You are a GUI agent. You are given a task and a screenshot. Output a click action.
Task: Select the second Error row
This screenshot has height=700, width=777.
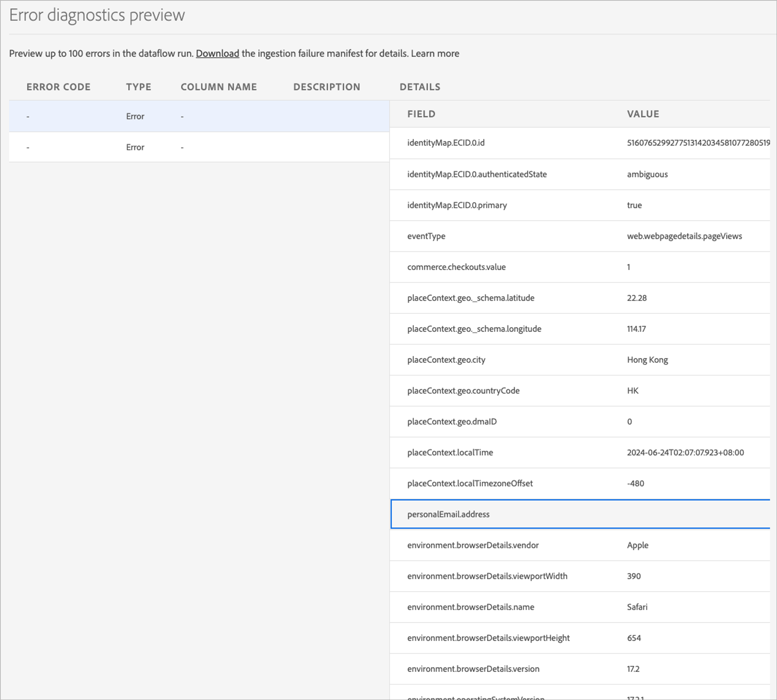coord(199,147)
